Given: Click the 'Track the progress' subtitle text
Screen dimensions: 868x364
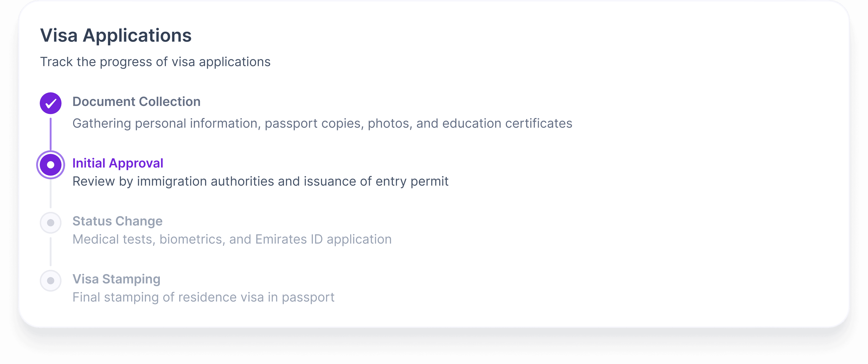Looking at the screenshot, I should coord(155,62).
